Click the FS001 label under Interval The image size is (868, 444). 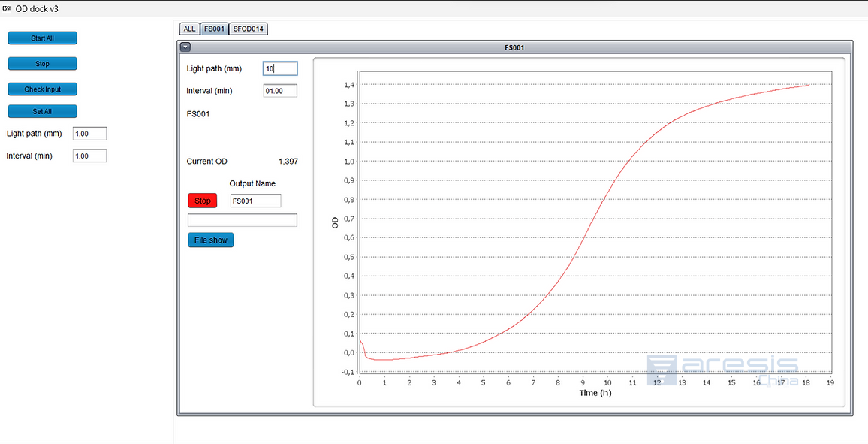[x=198, y=114]
